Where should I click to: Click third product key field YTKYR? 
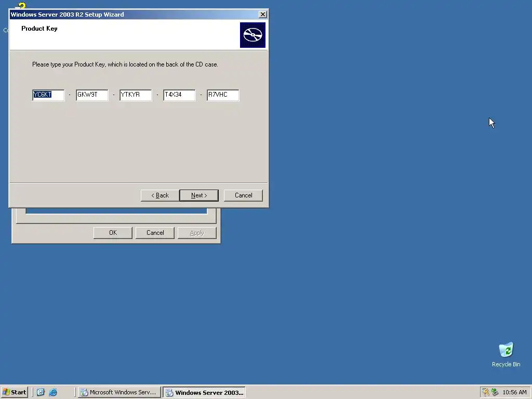coord(136,95)
